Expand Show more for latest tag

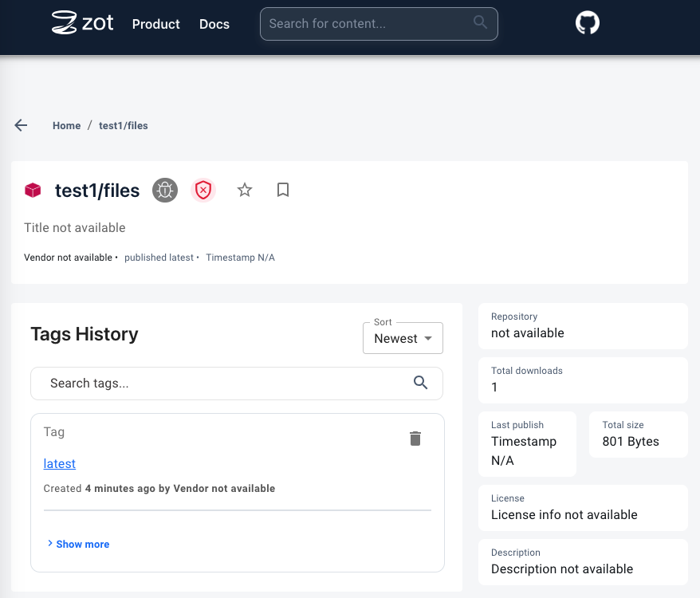tap(79, 544)
